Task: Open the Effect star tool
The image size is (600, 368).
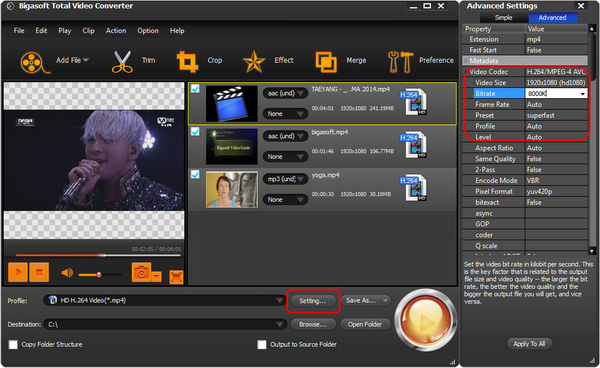Action: tap(254, 62)
